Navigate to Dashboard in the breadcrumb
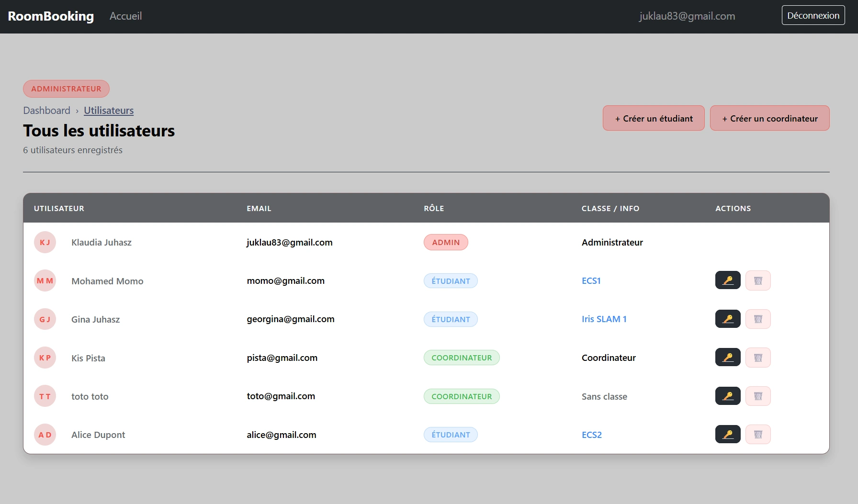Image resolution: width=858 pixels, height=504 pixels. pos(46,111)
